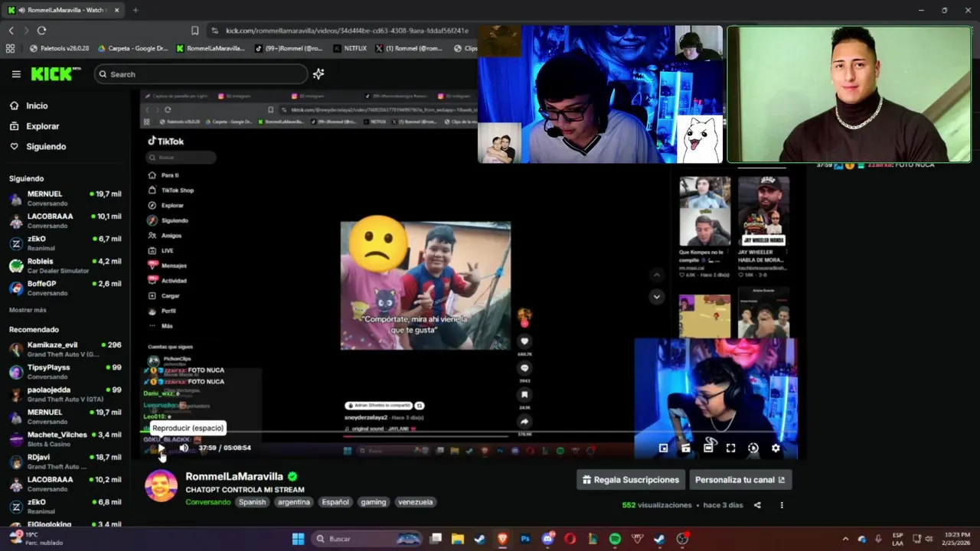
Task: Open Paletools v26.0.28 bookmark
Action: [59, 48]
